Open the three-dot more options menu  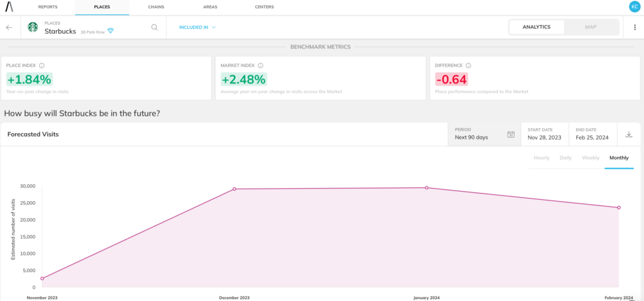tap(635, 28)
